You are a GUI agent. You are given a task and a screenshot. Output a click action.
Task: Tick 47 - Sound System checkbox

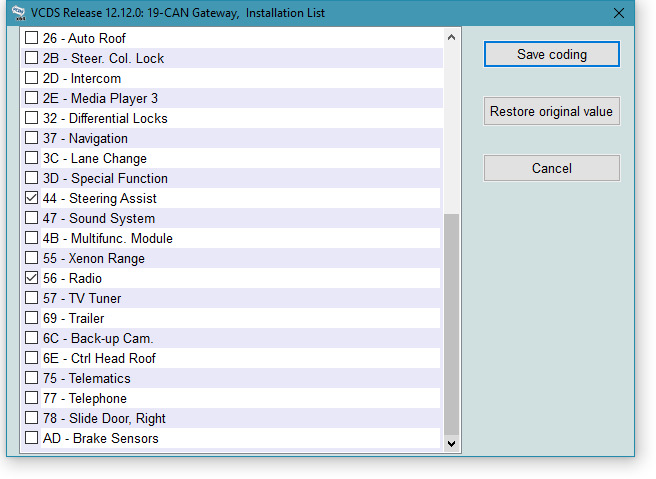click(31, 218)
